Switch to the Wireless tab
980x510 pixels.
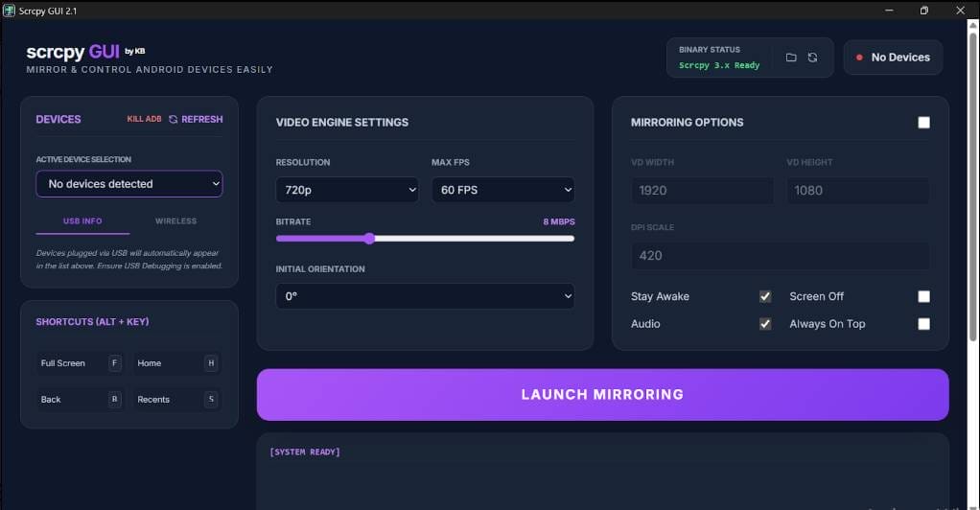[x=175, y=221]
